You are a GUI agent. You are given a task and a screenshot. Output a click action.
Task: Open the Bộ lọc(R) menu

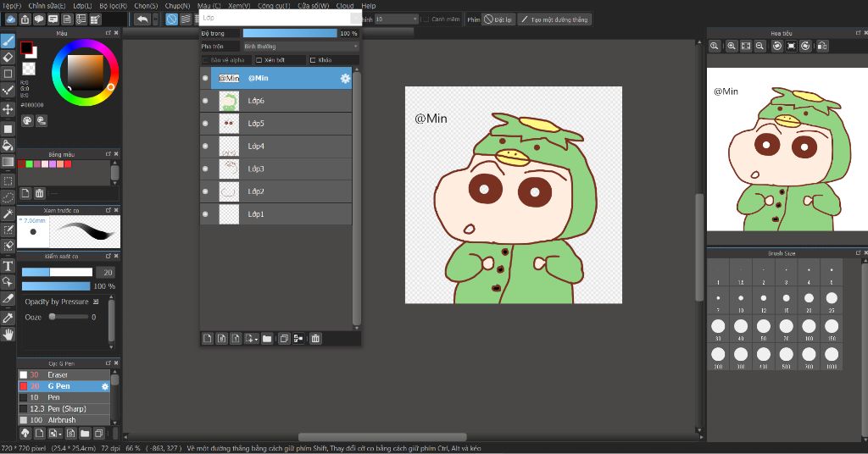(x=113, y=6)
